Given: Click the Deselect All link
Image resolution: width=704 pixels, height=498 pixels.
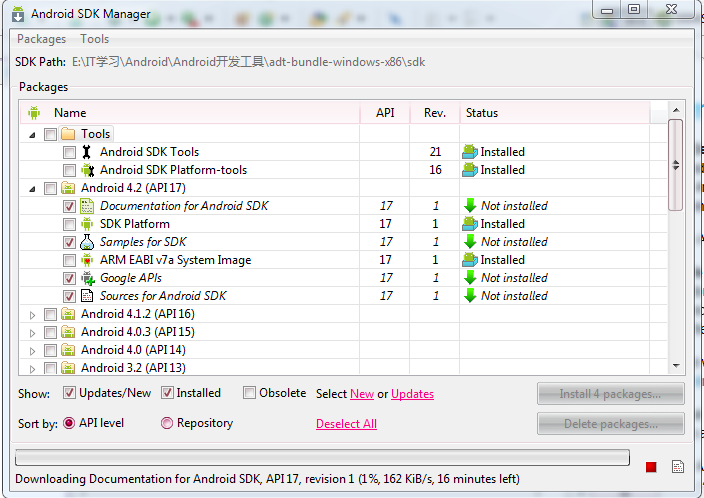Looking at the screenshot, I should point(346,424).
